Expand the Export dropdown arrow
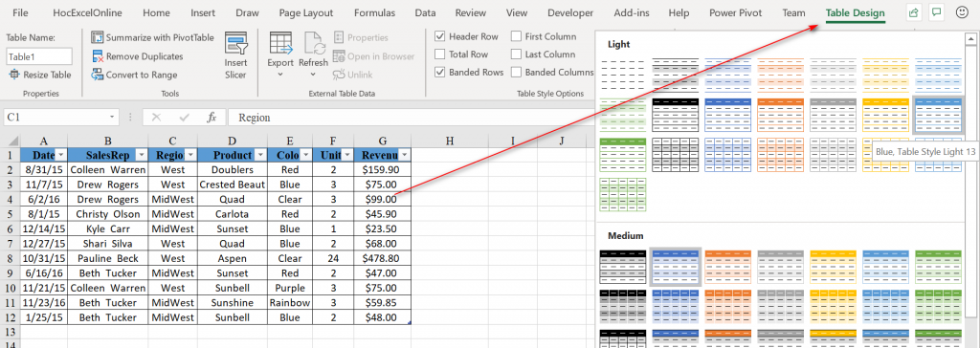The height and width of the screenshot is (348, 980). 280,75
